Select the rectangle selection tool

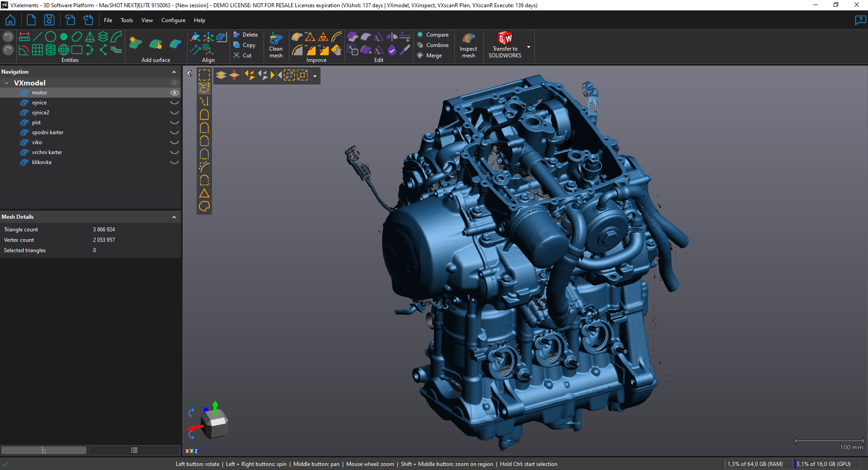coord(204,75)
